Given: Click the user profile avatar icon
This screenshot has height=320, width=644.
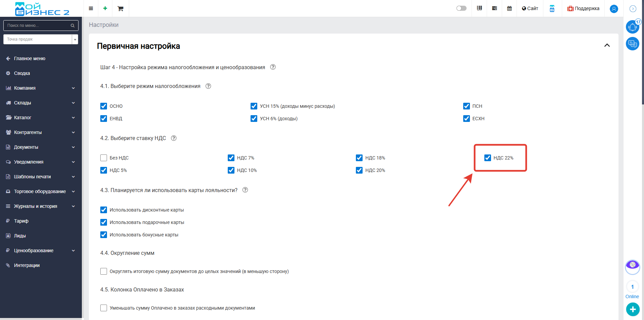Looking at the screenshot, I should [614, 9].
